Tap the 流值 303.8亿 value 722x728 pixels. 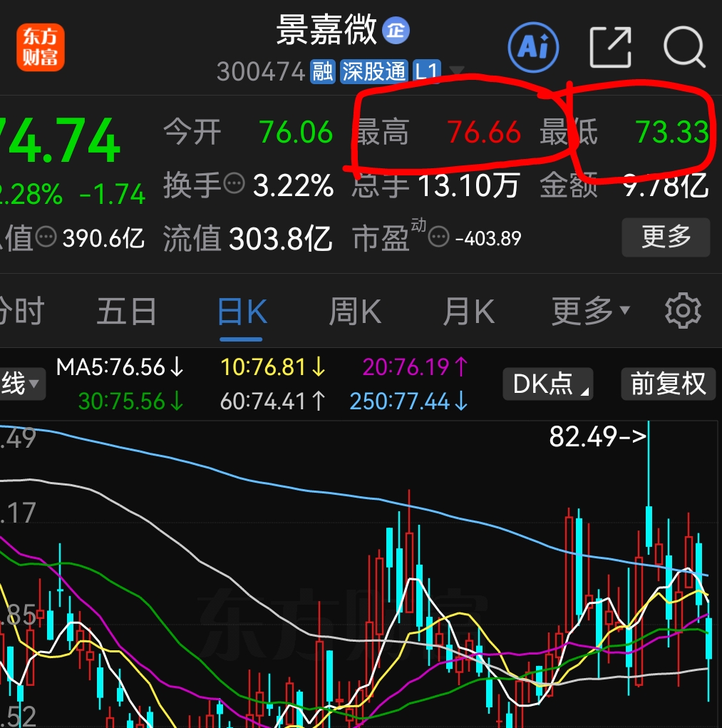click(x=280, y=239)
